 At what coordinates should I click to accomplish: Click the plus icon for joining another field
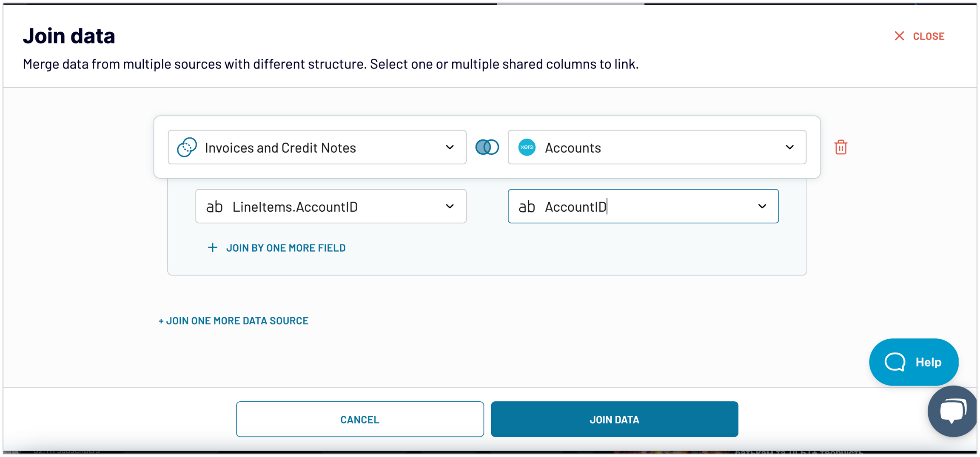(x=212, y=247)
